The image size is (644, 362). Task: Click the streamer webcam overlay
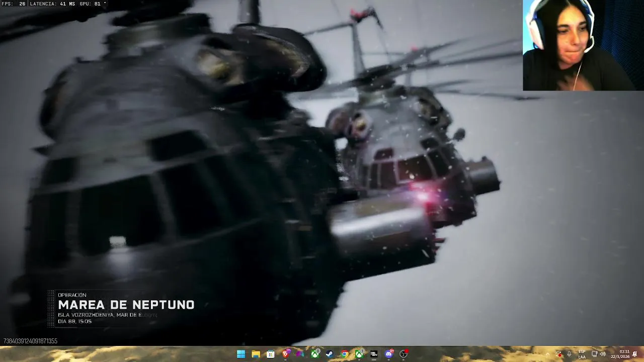coord(583,45)
